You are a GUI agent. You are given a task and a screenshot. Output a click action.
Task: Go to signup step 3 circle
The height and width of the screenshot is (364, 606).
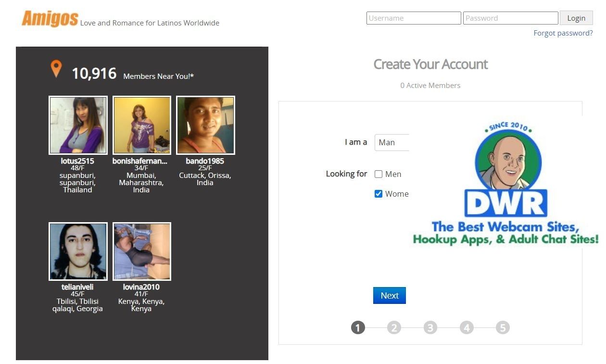pos(430,328)
